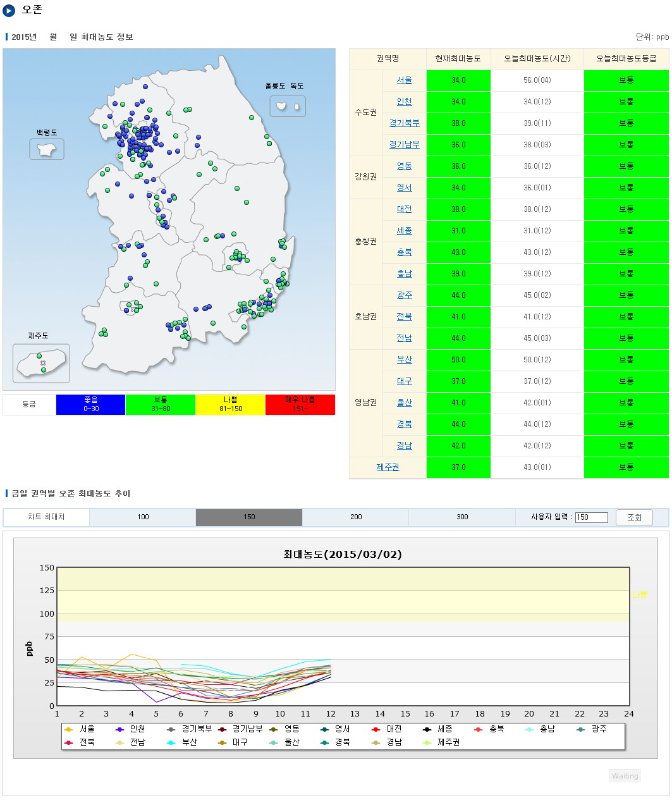
Task: Open the 서울 region link
Action: [x=405, y=80]
